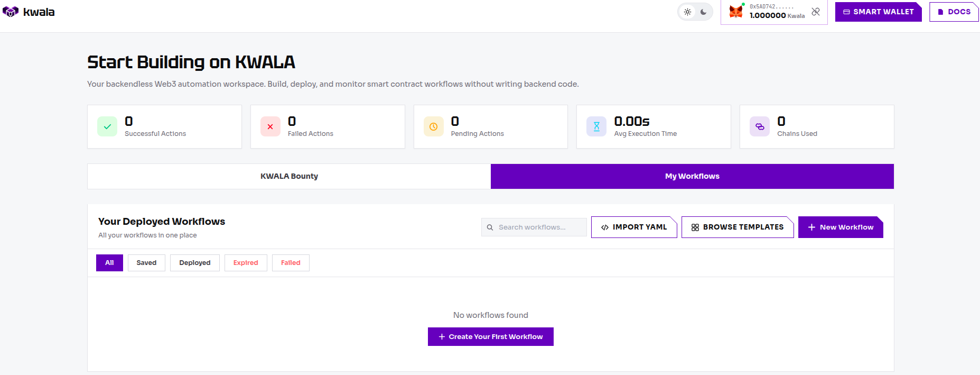This screenshot has height=375, width=980.
Task: Click the kwala logo icon
Action: tap(11, 12)
